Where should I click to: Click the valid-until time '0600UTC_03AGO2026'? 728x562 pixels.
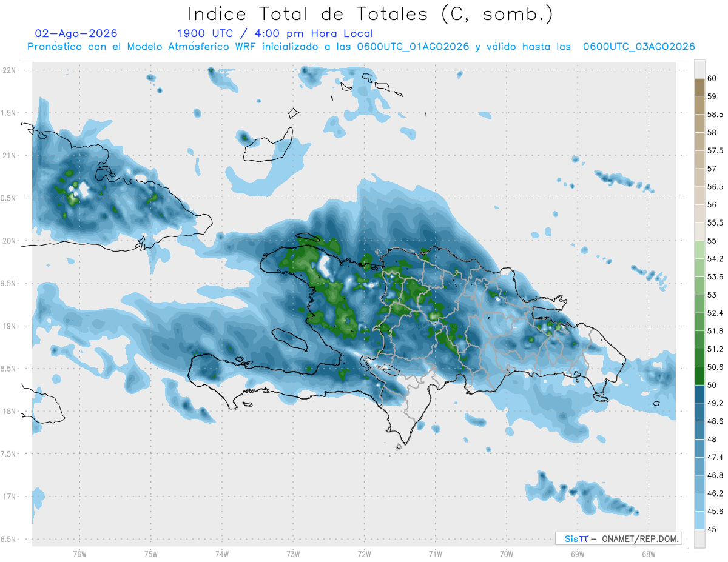click(639, 47)
